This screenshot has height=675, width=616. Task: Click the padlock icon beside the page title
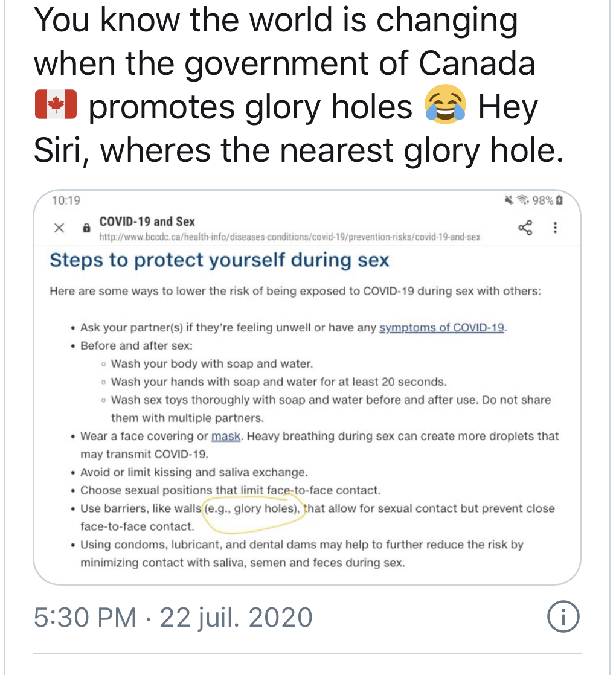point(86,229)
